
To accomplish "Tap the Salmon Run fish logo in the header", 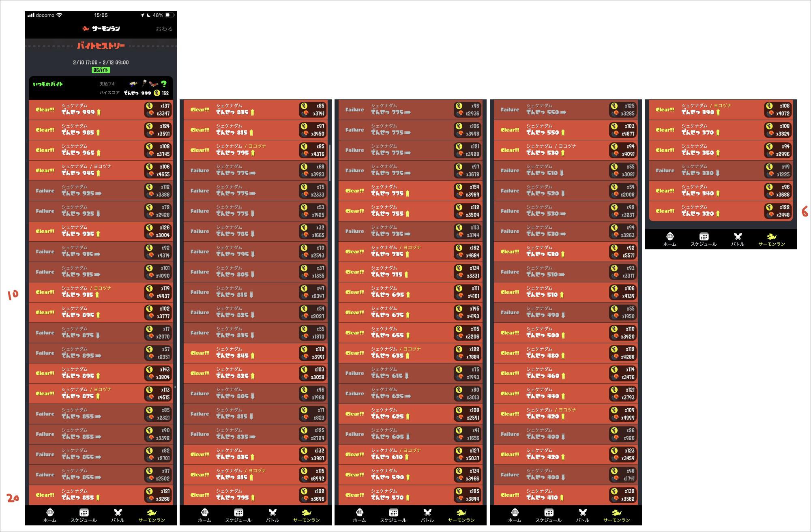I will 86,28.
